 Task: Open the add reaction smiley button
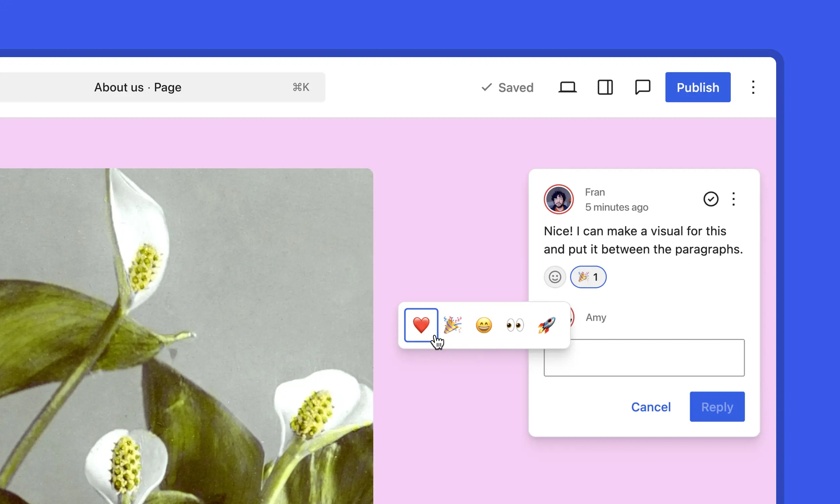click(x=555, y=277)
